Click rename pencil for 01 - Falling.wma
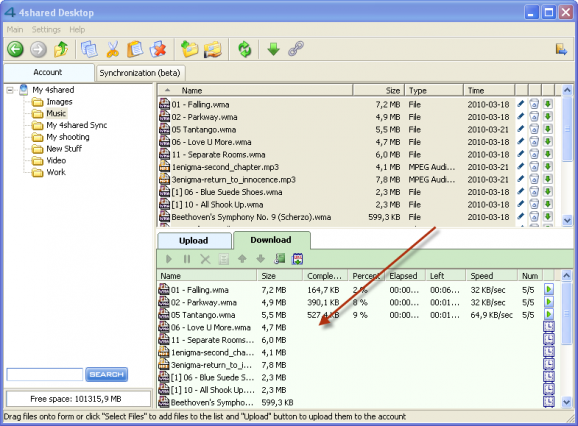The image size is (578, 426). [x=521, y=104]
